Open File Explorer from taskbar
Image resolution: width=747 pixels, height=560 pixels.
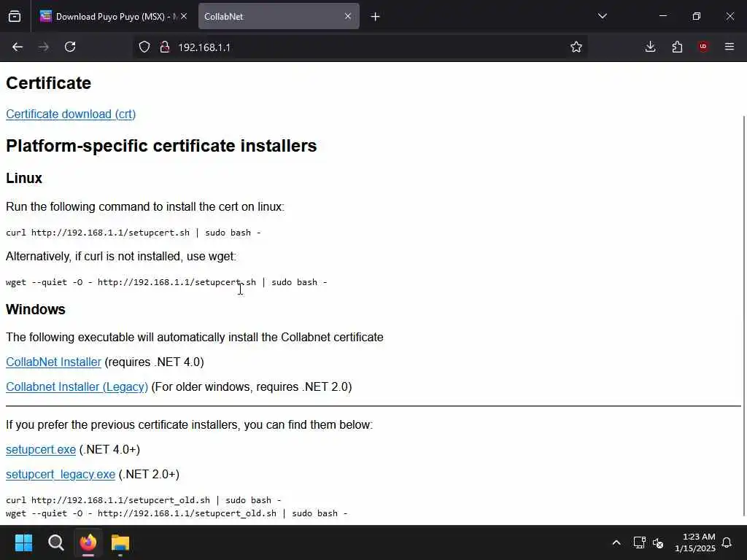pyautogui.click(x=120, y=542)
